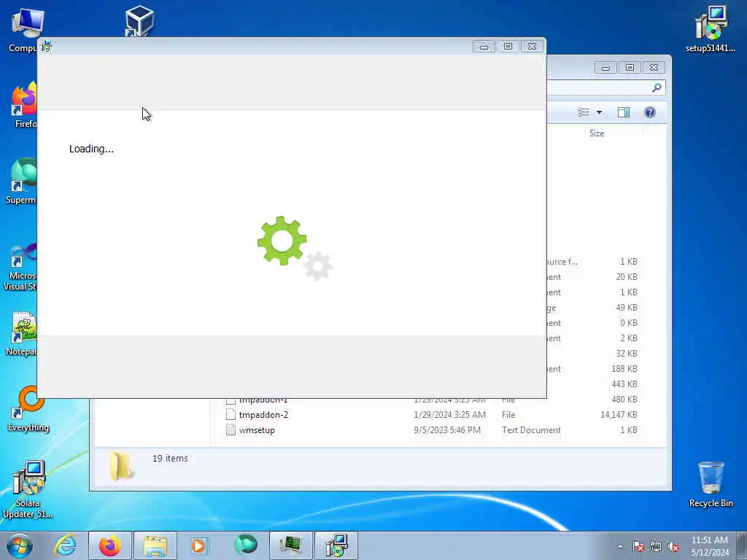Open the Supermium desktop shortcut
Screen dimensions: 747x560
click(23, 181)
